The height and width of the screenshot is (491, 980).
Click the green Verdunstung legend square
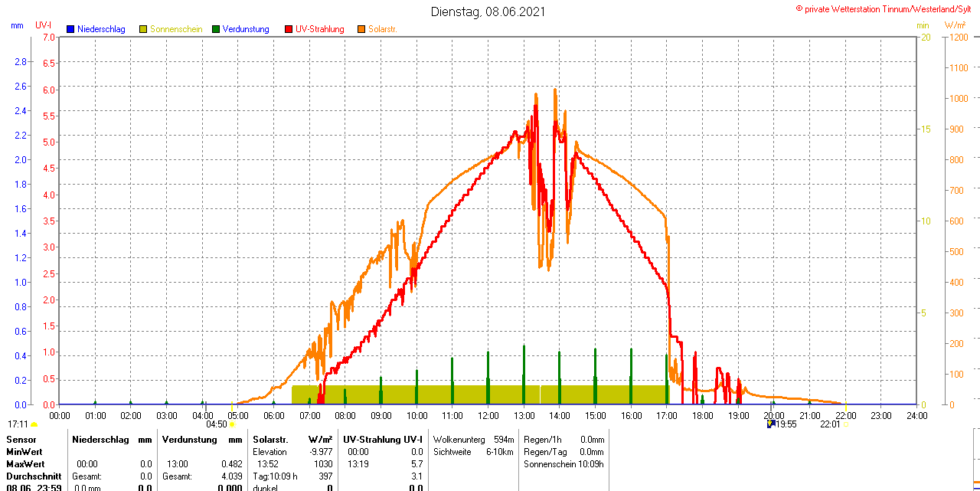(216, 29)
